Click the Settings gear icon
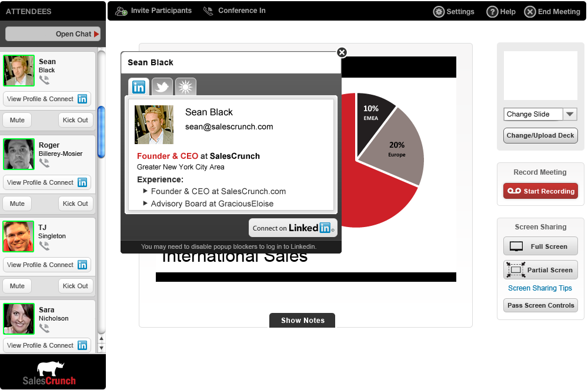Image resolution: width=588 pixels, height=390 pixels. coord(439,12)
